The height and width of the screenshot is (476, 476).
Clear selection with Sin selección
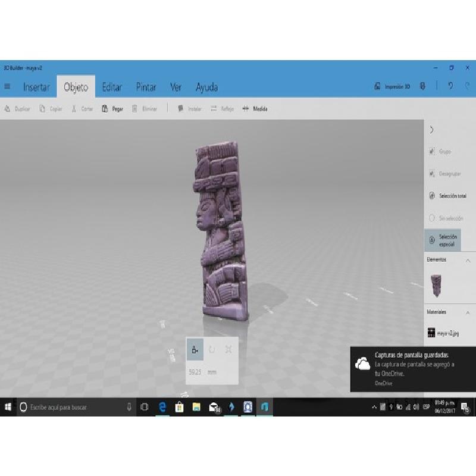[446, 218]
